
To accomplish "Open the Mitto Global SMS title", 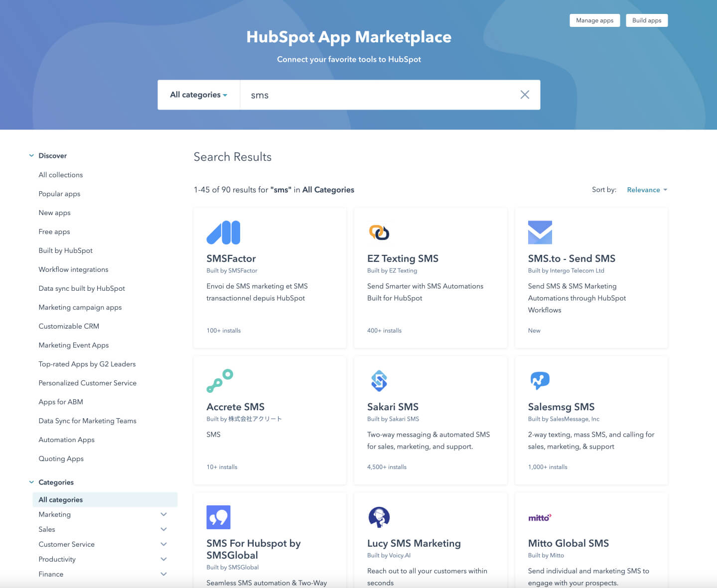I will 569,543.
